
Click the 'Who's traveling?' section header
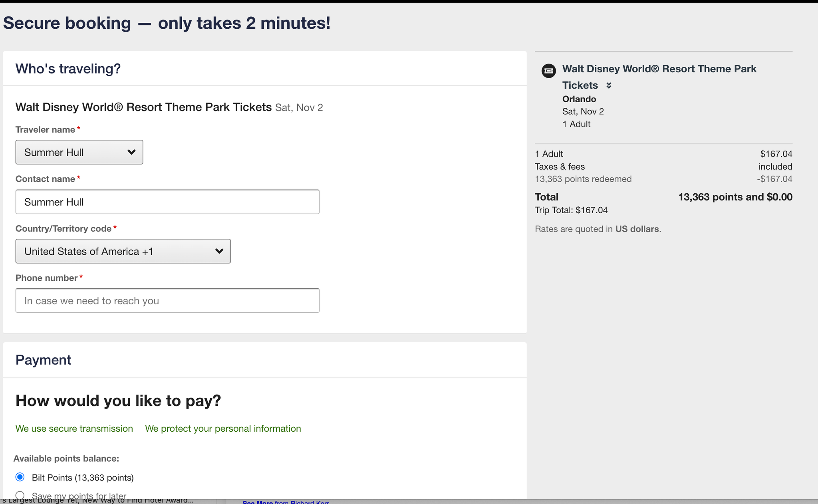(x=68, y=68)
